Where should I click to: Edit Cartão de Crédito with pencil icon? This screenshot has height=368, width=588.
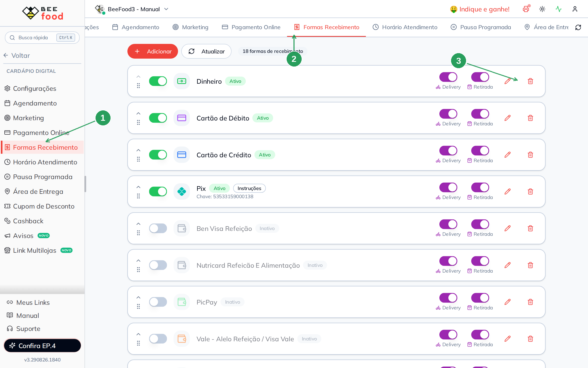tap(507, 155)
